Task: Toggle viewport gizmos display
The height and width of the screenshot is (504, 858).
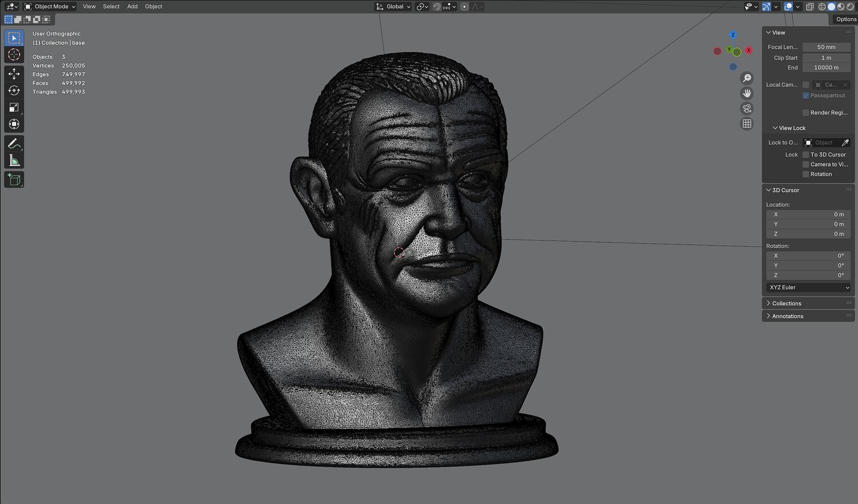Action: pos(766,7)
